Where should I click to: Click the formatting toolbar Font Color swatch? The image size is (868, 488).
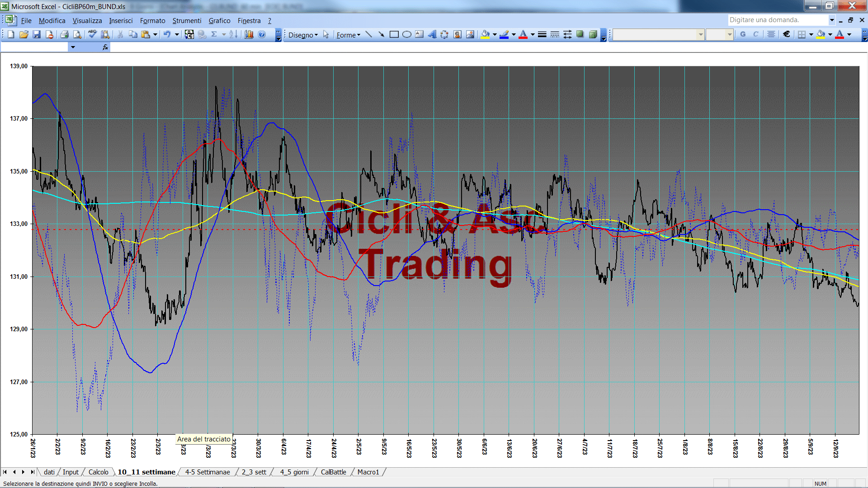click(840, 34)
